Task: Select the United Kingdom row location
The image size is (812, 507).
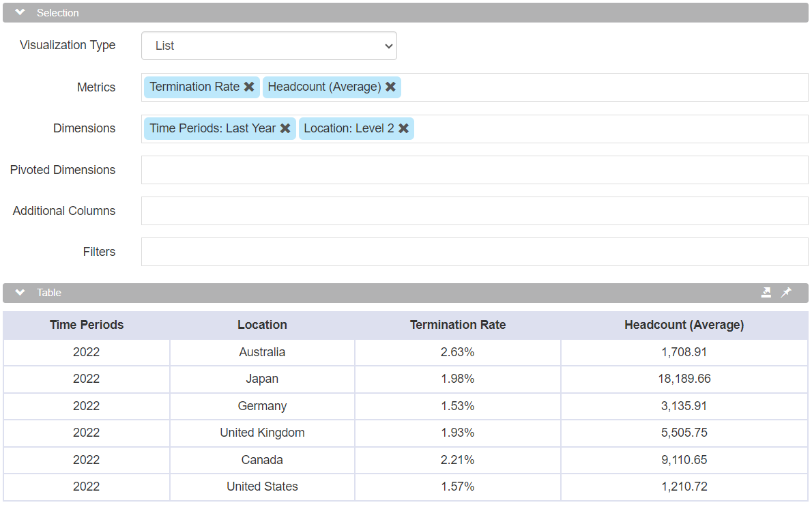Action: [262, 433]
